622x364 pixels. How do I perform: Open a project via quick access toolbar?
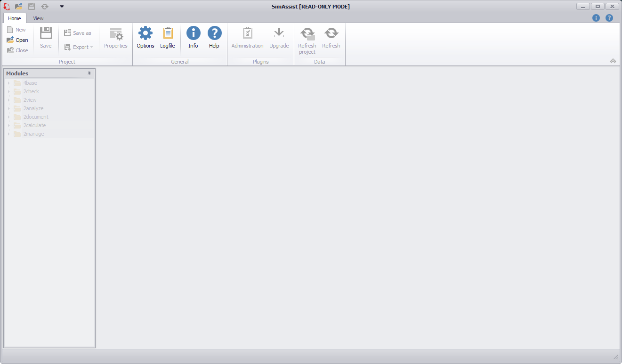coord(18,6)
